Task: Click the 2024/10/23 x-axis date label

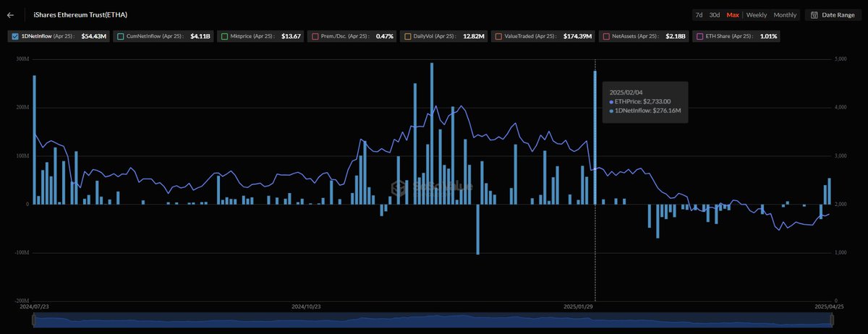Action: 306,307
